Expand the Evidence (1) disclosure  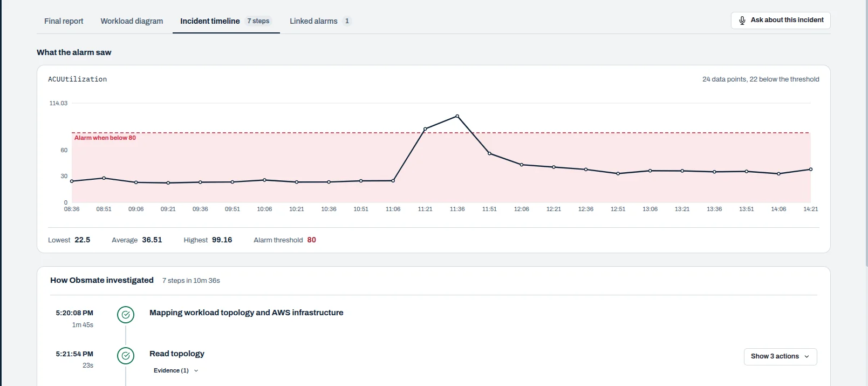click(176, 370)
